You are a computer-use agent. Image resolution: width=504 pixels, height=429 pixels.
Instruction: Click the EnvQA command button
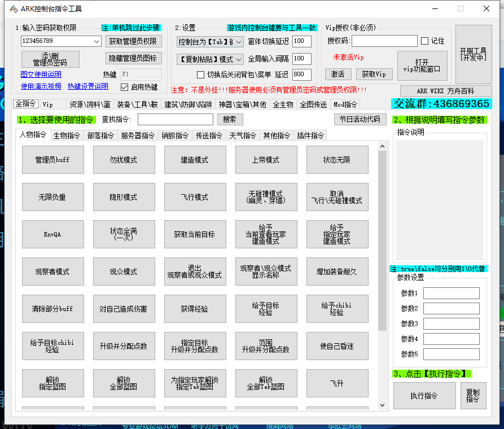pyautogui.click(x=52, y=234)
